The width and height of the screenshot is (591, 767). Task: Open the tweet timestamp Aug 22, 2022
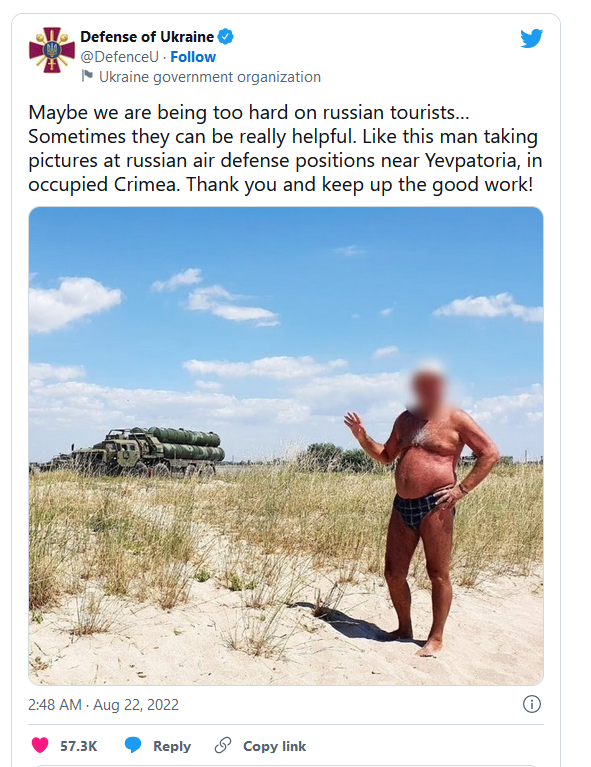(103, 705)
